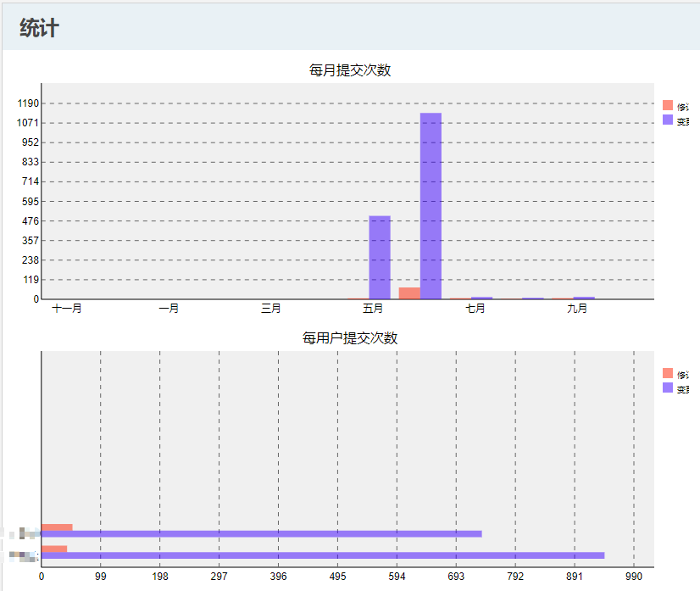This screenshot has height=591, width=700.
Task: Click the tallest purple bar in monthly chart
Action: [x=431, y=206]
